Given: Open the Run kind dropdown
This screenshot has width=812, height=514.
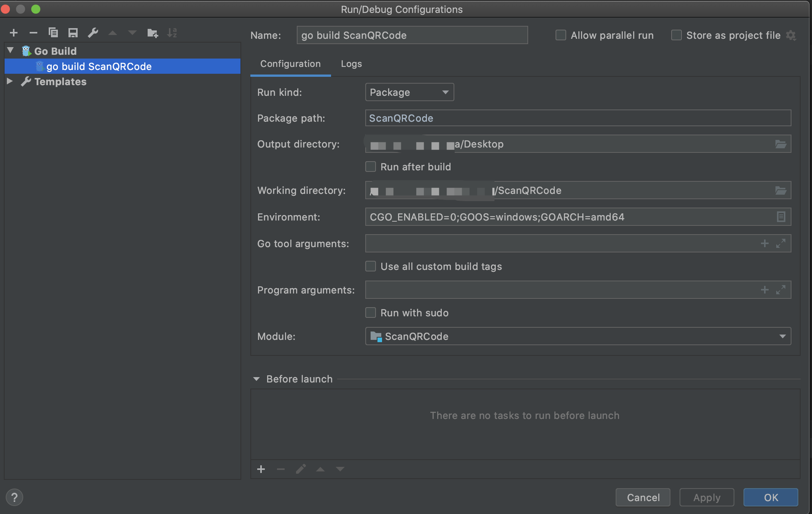Looking at the screenshot, I should (x=409, y=92).
